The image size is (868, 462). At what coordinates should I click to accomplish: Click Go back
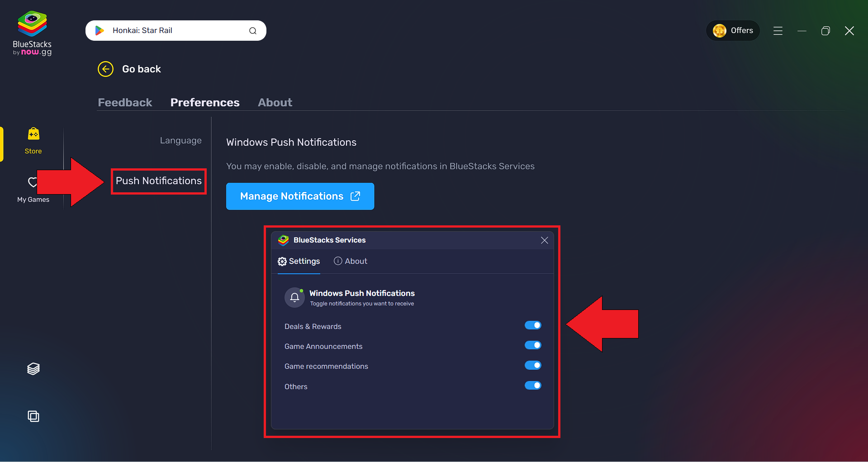[130, 69]
